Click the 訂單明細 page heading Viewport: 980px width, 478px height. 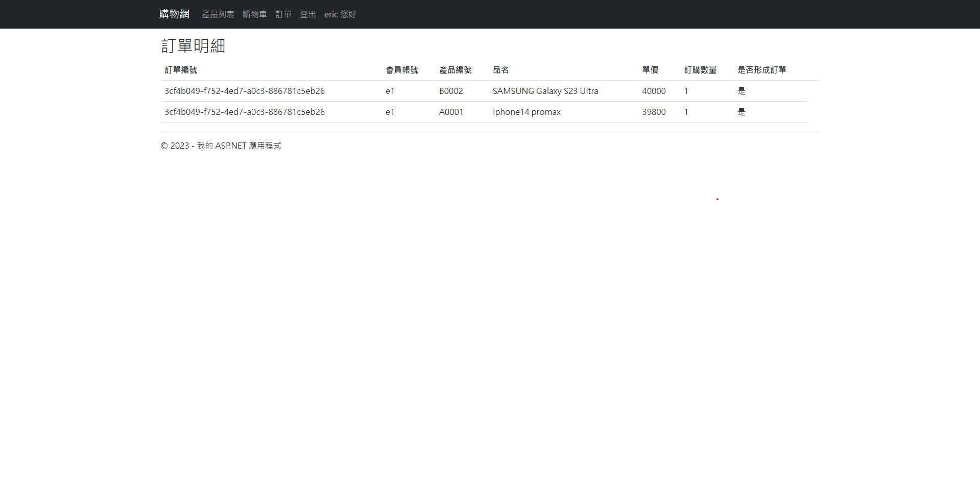click(193, 46)
